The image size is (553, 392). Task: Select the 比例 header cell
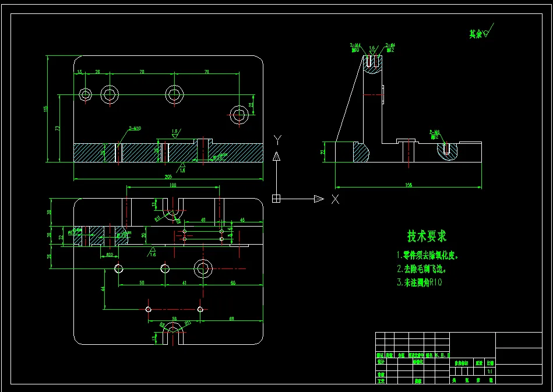490,363
